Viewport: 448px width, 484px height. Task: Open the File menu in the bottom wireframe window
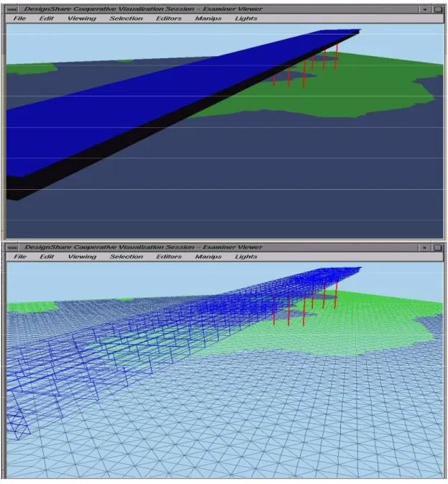tap(20, 257)
